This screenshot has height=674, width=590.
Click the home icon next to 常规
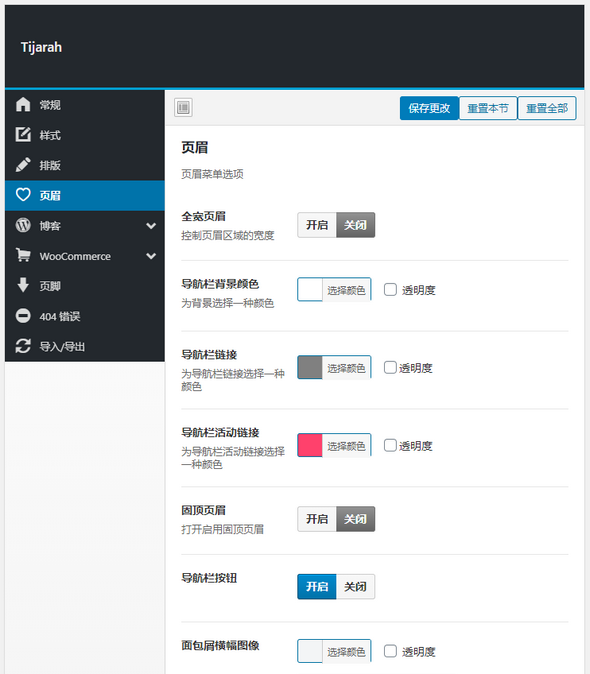[23, 104]
